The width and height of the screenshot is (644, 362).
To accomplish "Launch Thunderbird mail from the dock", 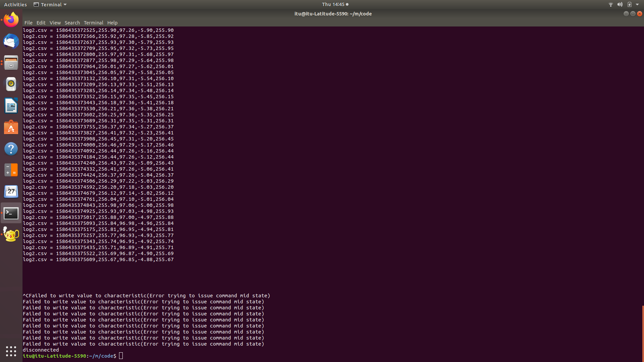I will (x=11, y=41).
